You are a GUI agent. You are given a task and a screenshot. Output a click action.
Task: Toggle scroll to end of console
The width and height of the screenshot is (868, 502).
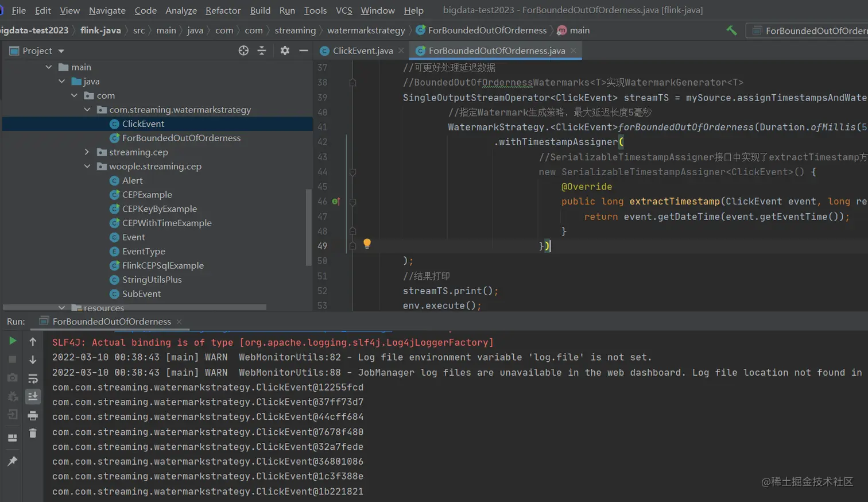tap(33, 396)
